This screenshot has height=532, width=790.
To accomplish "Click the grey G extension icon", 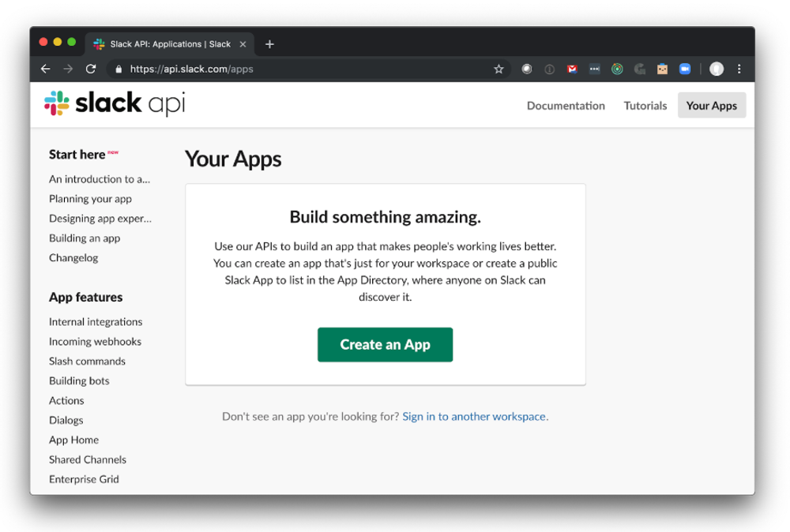I will pyautogui.click(x=640, y=69).
